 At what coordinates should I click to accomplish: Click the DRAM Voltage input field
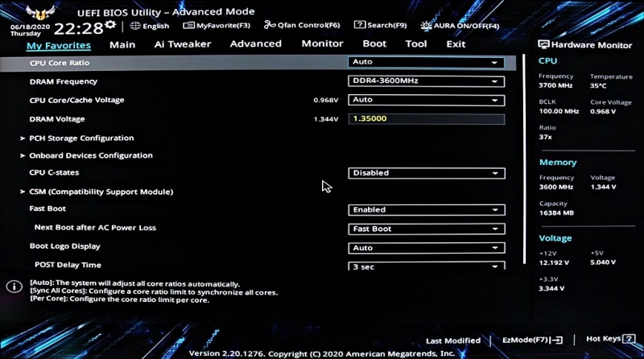click(426, 118)
